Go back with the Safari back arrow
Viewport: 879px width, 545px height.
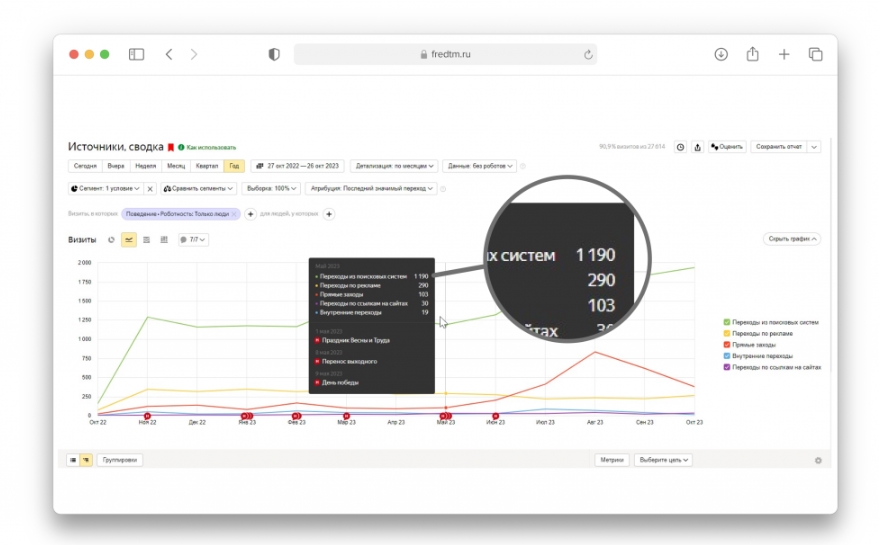coord(169,54)
